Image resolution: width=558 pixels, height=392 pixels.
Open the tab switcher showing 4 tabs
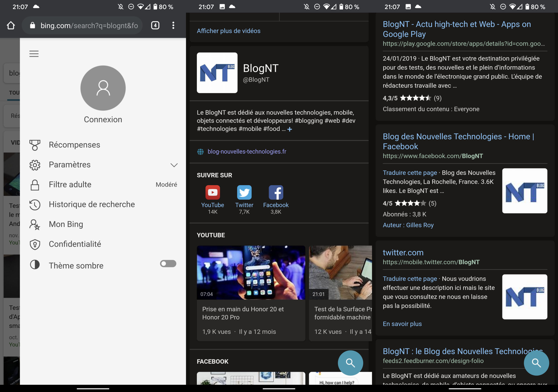[x=155, y=25]
